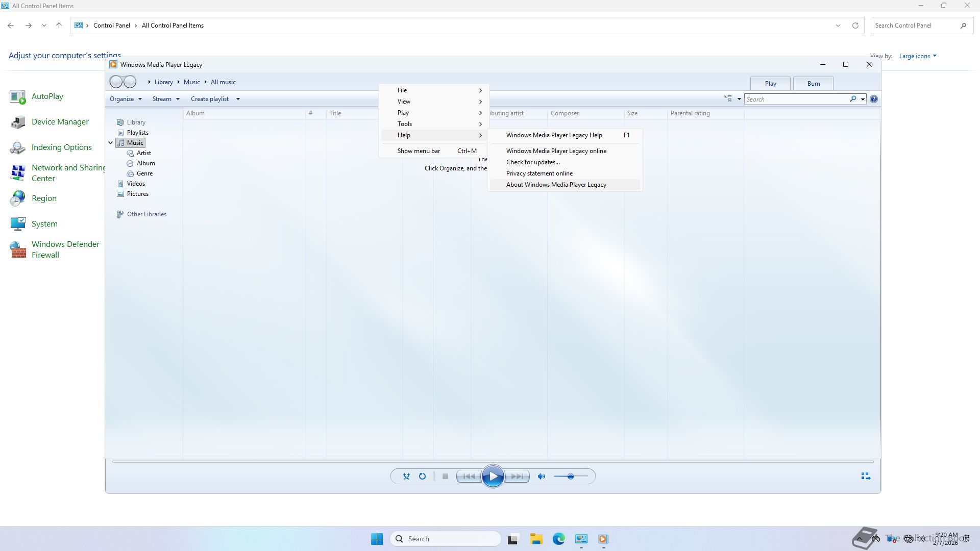Open Microsoft Edge from taskbar
980x551 pixels.
[558, 539]
